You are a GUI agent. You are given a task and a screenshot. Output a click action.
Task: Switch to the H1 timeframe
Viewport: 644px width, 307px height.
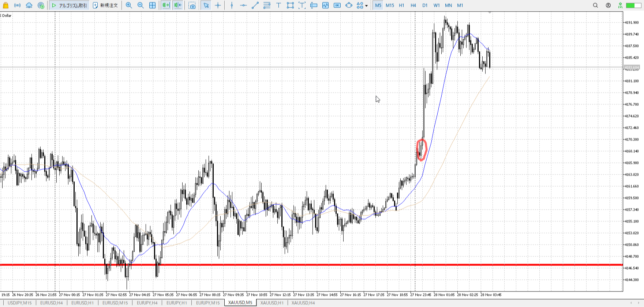point(401,5)
